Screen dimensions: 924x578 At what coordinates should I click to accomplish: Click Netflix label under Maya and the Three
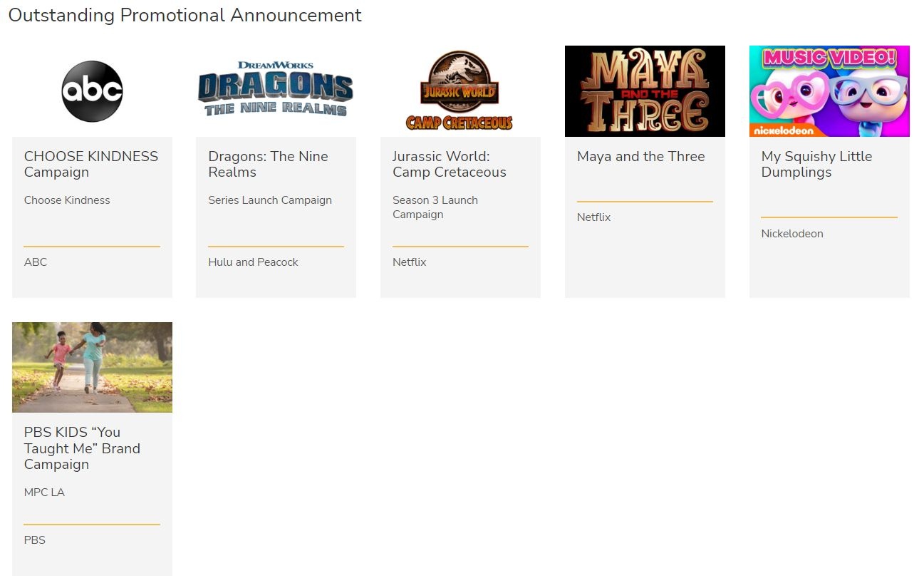coord(593,217)
